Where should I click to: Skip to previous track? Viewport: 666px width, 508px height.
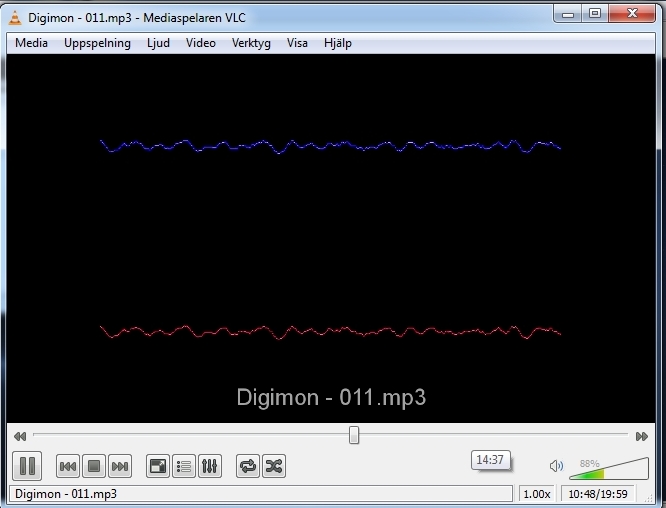point(68,466)
